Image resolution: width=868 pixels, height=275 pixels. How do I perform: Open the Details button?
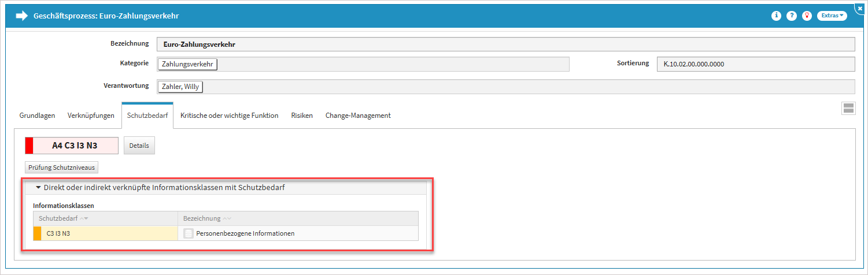point(139,146)
